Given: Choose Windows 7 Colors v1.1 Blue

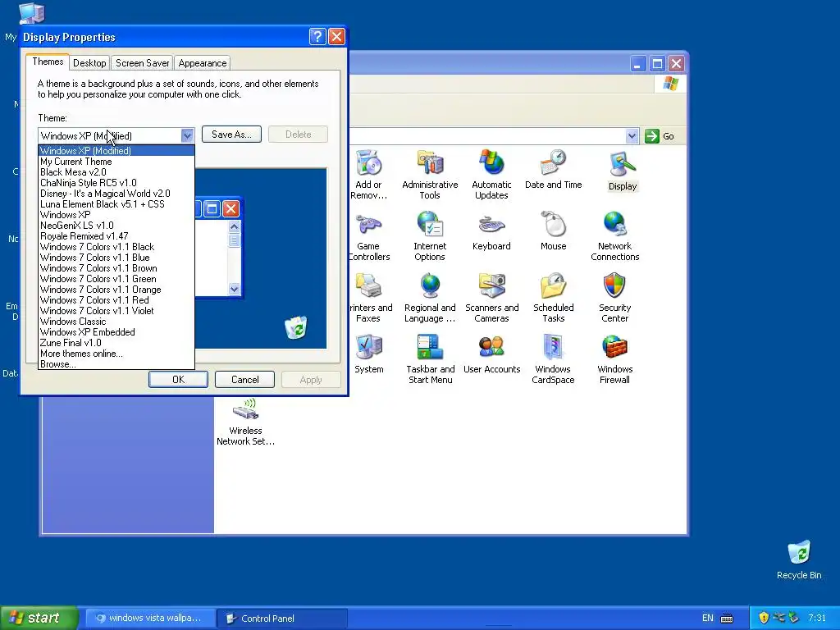Looking at the screenshot, I should coord(116,258).
